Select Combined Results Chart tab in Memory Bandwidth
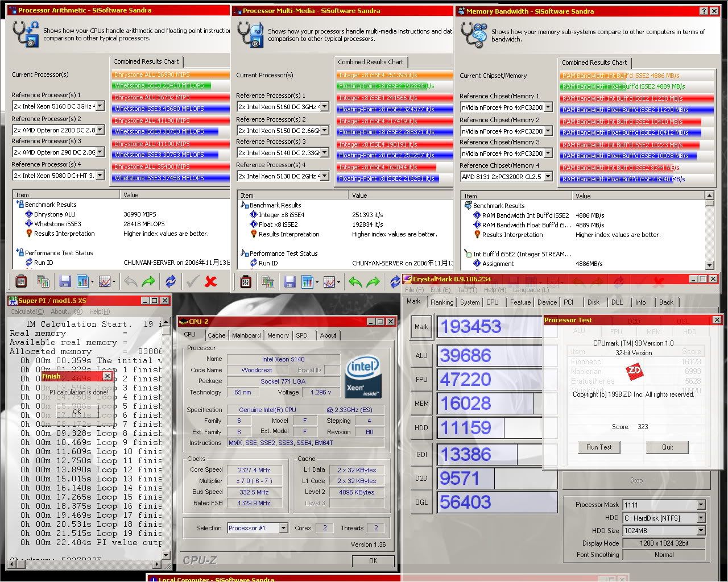This screenshot has width=728, height=582. [594, 63]
